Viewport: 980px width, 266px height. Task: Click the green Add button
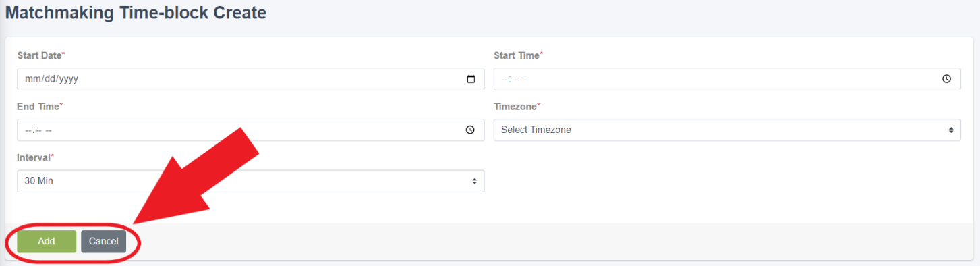(x=47, y=241)
